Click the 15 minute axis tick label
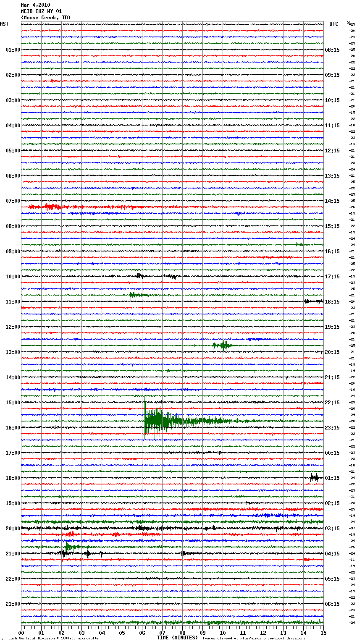The height and width of the screenshot is (644, 357). point(323,632)
